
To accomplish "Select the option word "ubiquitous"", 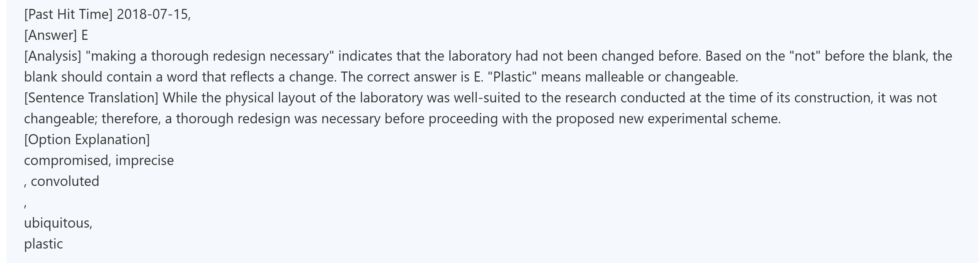I will [57, 223].
